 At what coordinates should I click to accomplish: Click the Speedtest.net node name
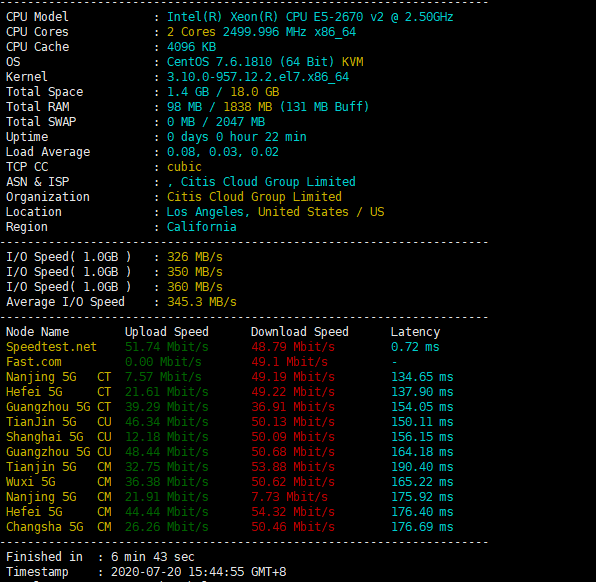point(51,347)
